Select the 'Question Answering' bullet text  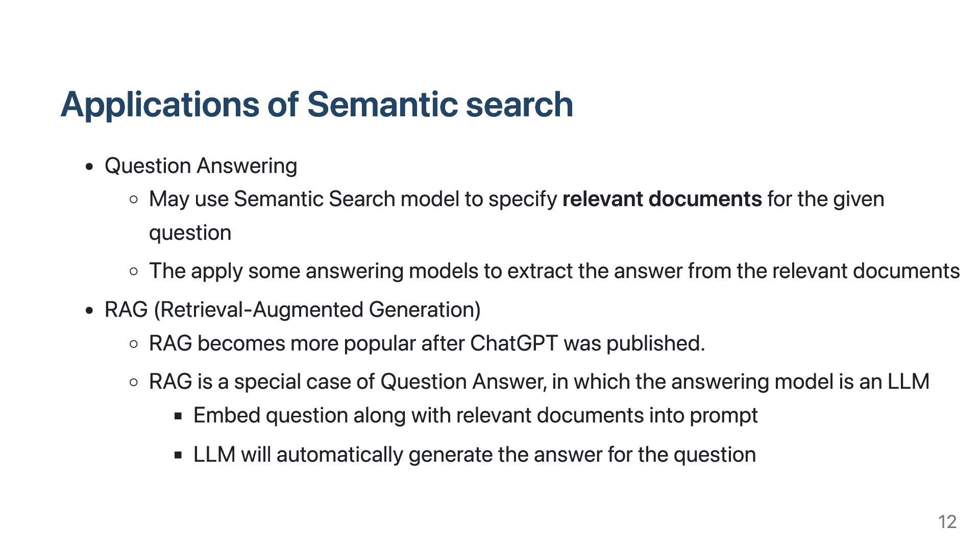point(201,166)
